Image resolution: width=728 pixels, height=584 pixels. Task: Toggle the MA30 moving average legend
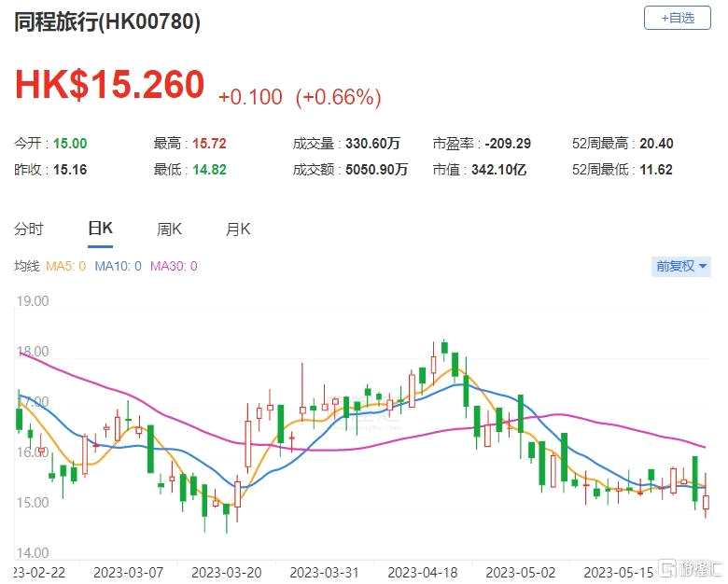click(174, 267)
